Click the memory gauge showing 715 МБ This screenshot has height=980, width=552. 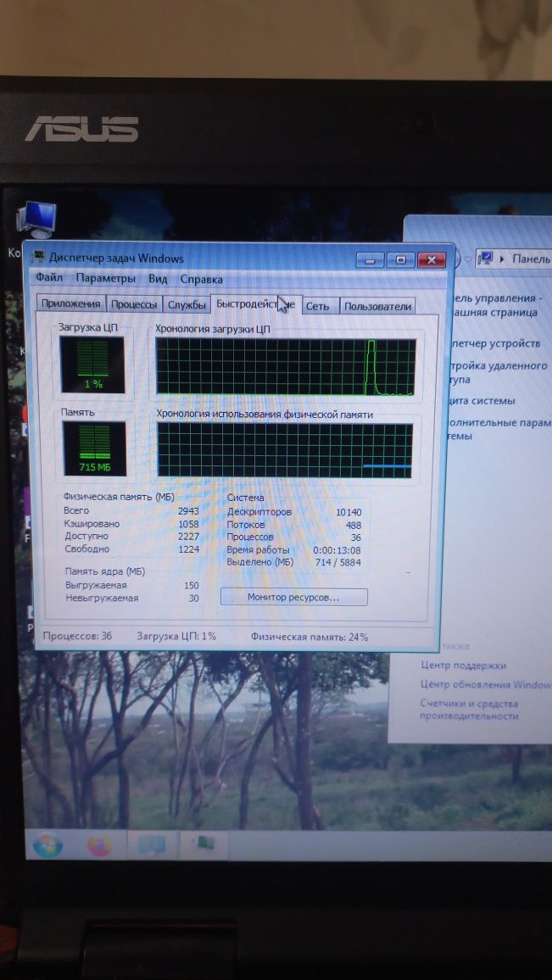click(94, 448)
